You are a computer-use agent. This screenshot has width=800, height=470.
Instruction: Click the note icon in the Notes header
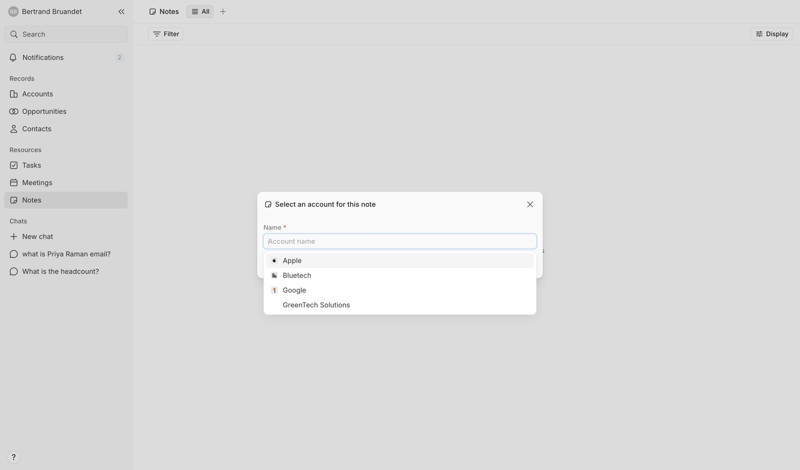click(153, 12)
